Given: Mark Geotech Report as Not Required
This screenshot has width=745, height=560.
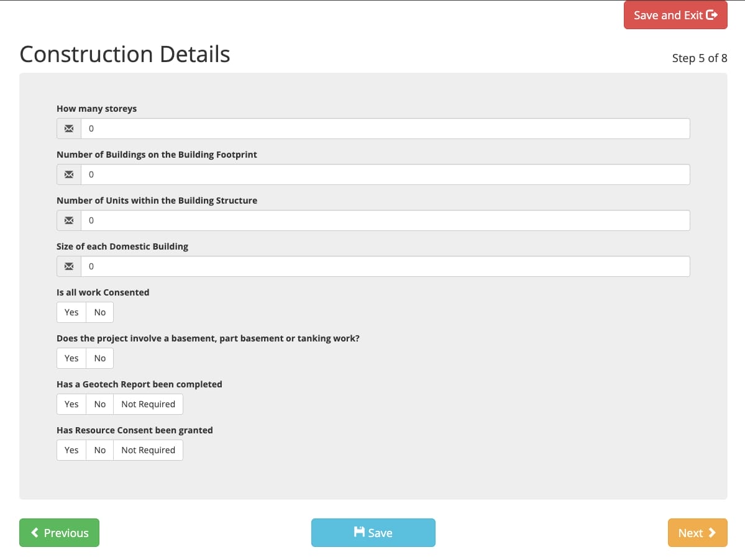Looking at the screenshot, I should [148, 404].
